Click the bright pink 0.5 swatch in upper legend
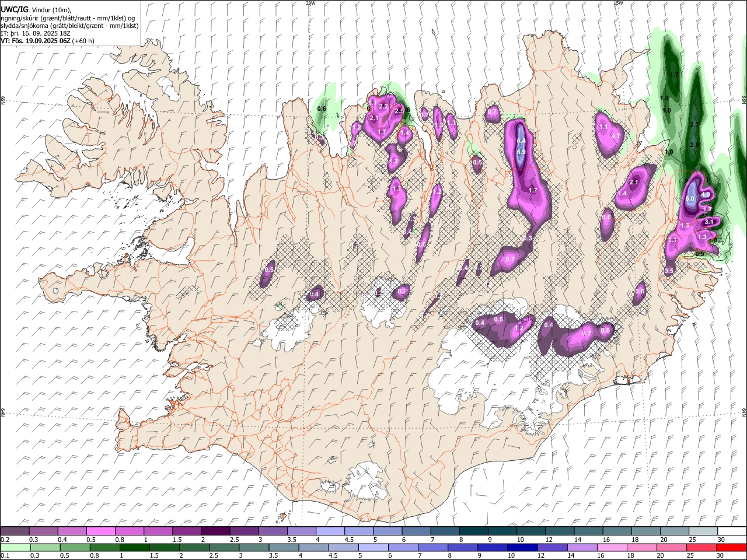Viewport: 747px width, 560px height. pos(101,531)
